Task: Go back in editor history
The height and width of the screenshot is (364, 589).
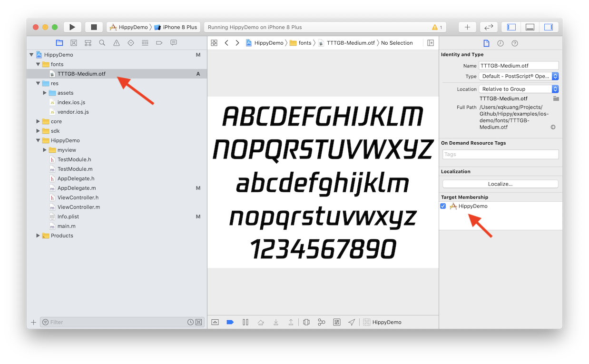Action: [x=226, y=43]
